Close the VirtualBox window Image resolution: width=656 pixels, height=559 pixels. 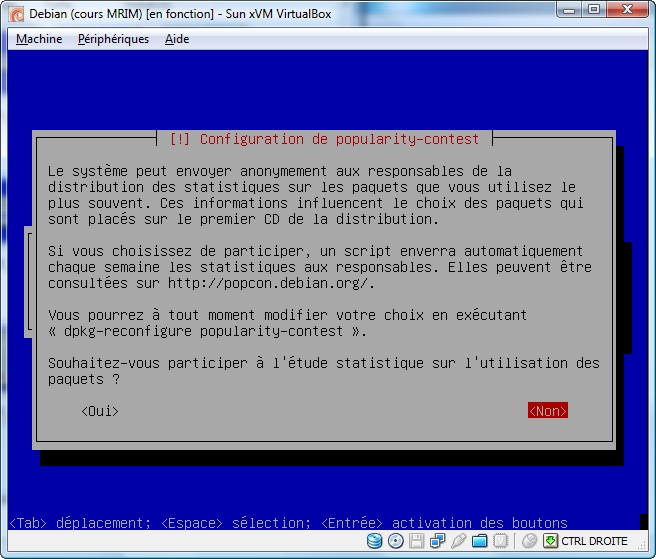click(627, 10)
